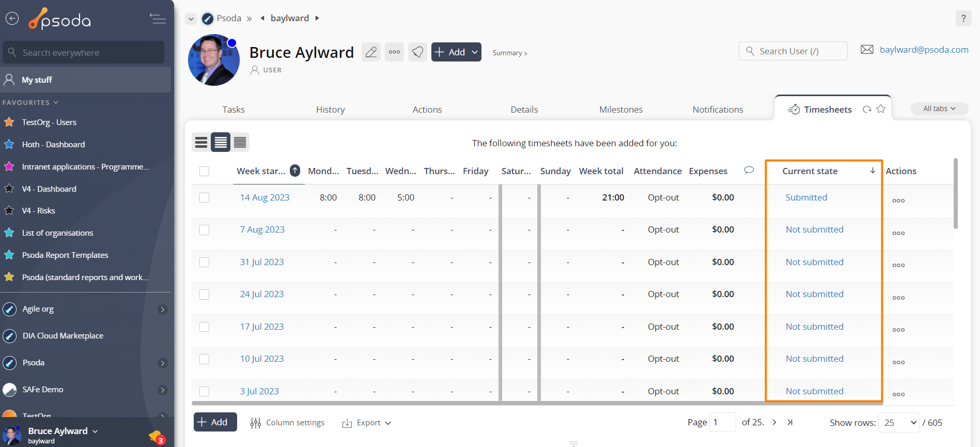Screen dimensions: 980x447
Task: Collapse the Favourites section
Action: click(x=30, y=102)
